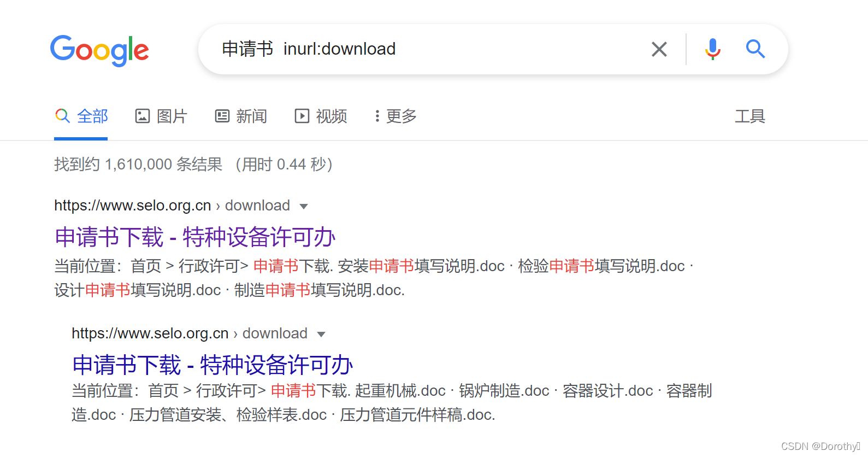Click indented result URL https://www.selo.org.cn

click(x=150, y=333)
